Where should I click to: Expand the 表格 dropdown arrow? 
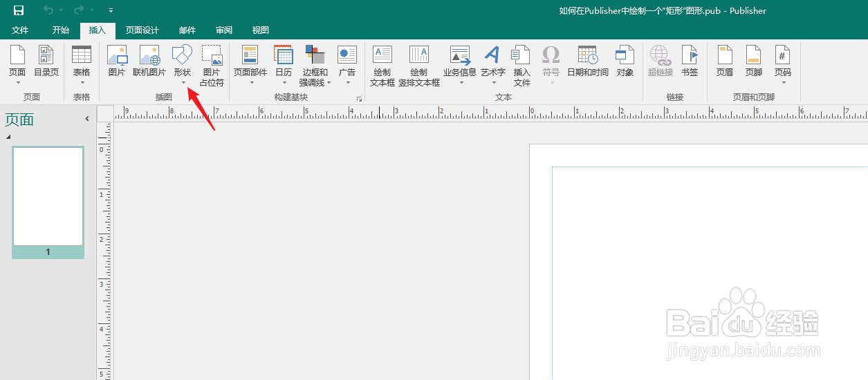(x=82, y=83)
